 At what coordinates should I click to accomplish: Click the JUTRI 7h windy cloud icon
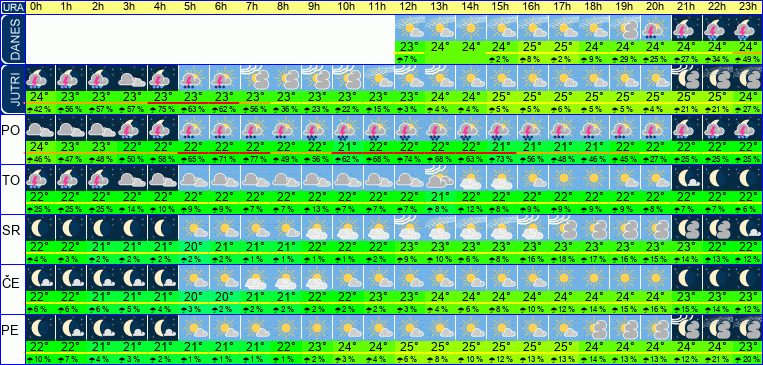coord(256,78)
